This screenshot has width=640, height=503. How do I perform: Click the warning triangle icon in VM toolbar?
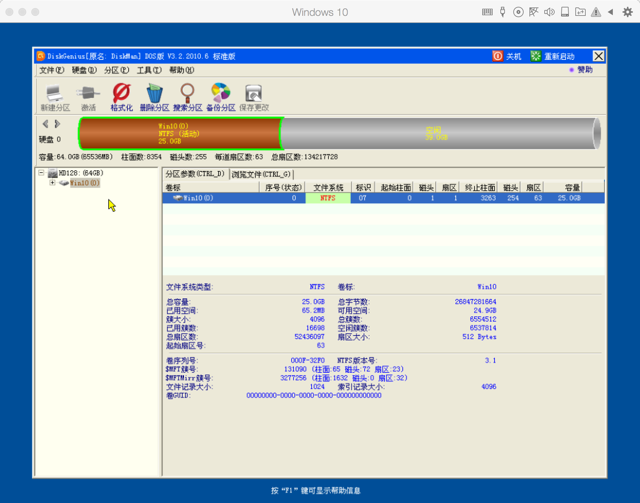[x=596, y=12]
